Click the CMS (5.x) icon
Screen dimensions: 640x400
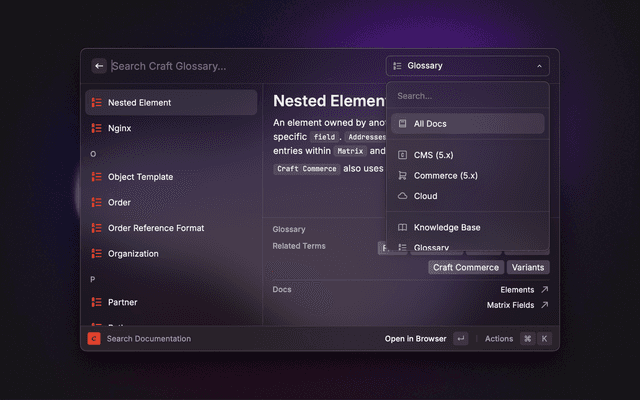click(402, 155)
